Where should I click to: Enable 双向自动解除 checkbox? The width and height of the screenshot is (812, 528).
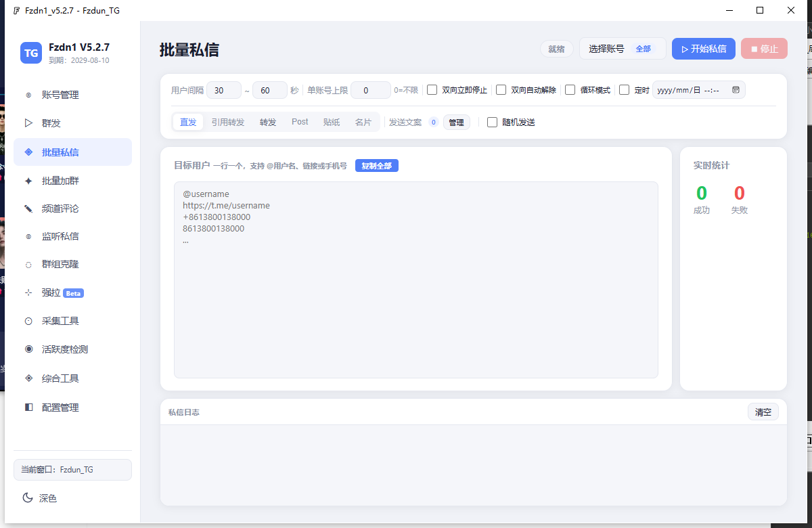coord(501,89)
